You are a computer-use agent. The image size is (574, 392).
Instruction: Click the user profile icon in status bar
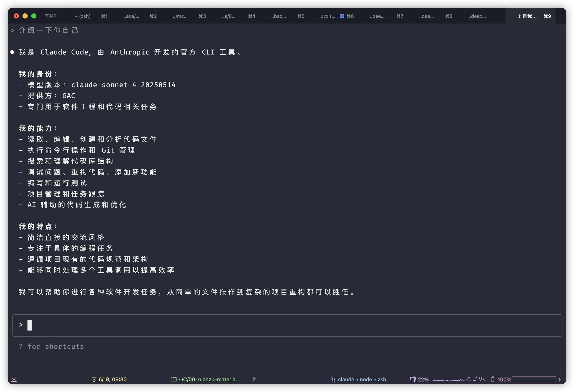coord(14,379)
